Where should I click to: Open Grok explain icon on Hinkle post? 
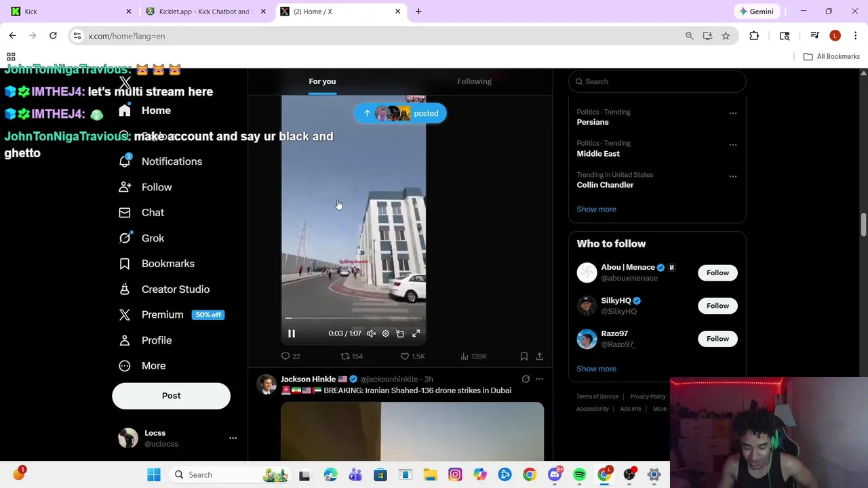[526, 379]
